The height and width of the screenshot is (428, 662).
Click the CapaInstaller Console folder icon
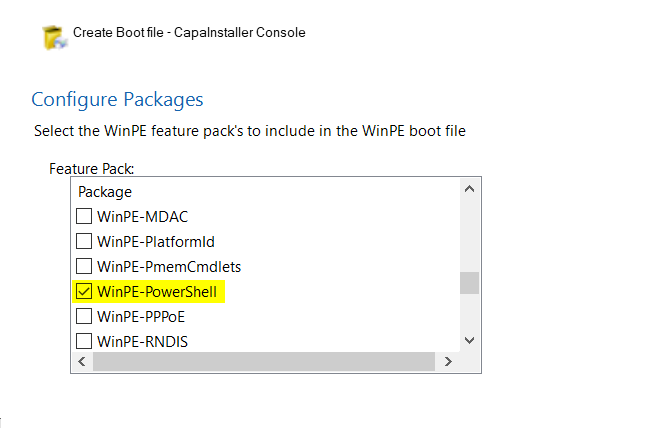54,37
